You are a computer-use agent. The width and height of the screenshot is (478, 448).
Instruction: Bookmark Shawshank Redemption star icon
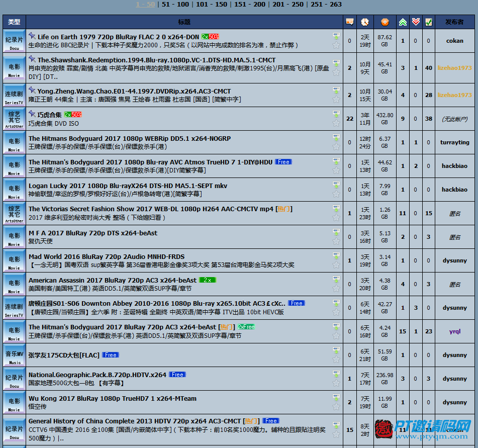pos(336,72)
